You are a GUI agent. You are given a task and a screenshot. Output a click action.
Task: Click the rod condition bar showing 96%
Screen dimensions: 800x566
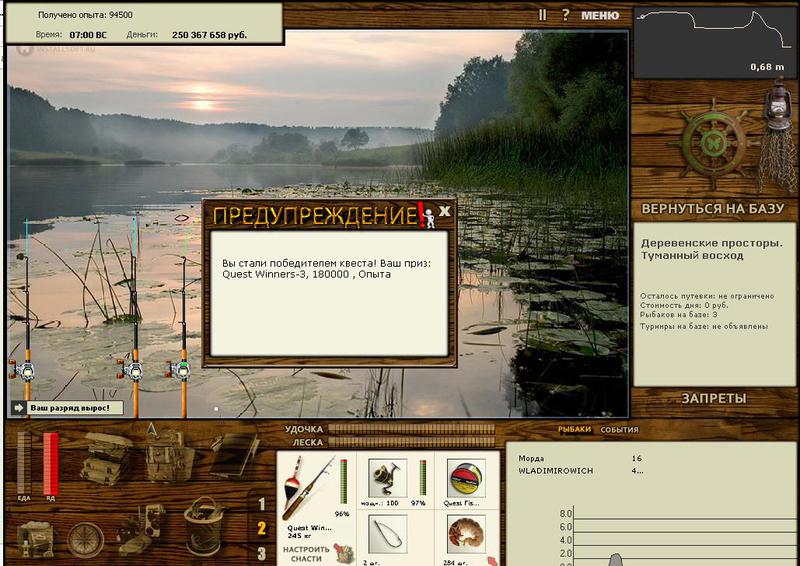coord(343,481)
